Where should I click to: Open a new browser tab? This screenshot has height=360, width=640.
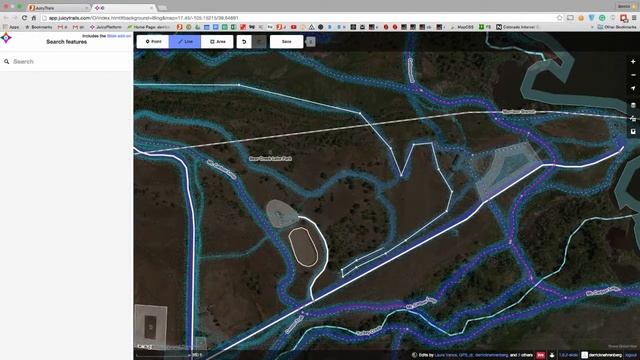tap(162, 8)
